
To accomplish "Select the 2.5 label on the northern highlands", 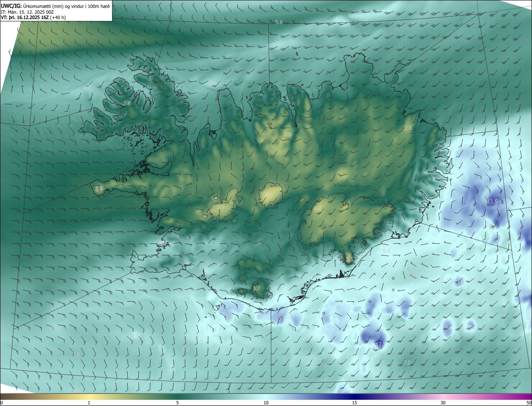I will click(288, 134).
